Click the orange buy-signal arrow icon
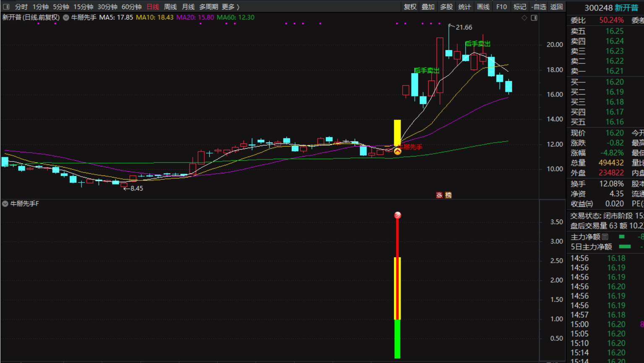The width and height of the screenshot is (644, 363). (397, 151)
